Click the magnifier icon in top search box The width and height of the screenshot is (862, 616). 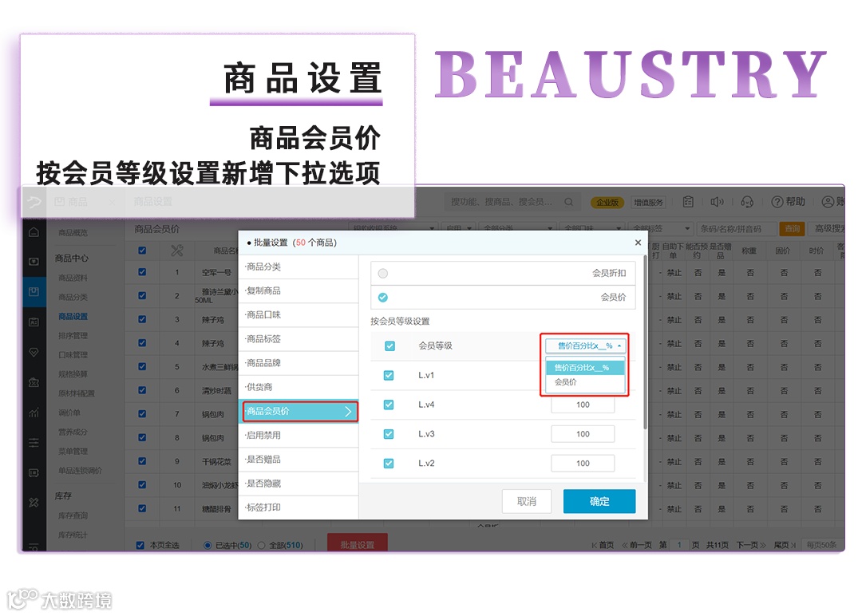click(x=569, y=202)
